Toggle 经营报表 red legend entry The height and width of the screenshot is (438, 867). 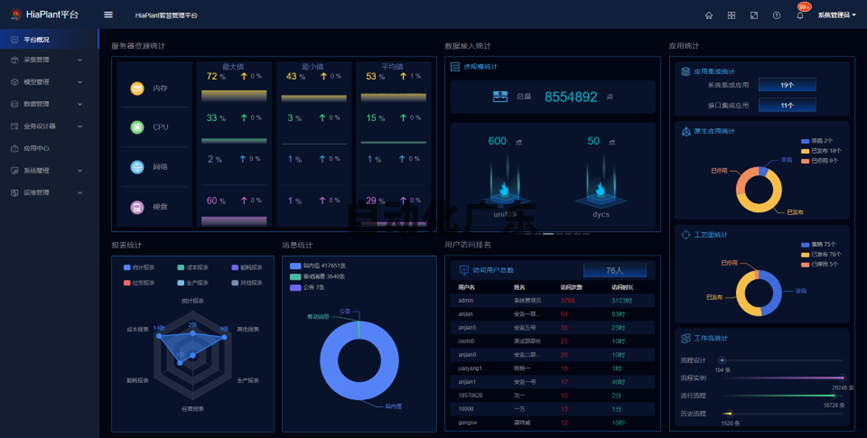pyautogui.click(x=139, y=283)
